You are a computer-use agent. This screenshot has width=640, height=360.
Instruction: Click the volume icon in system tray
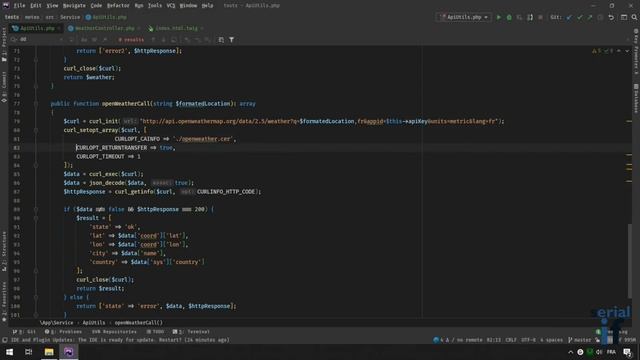click(599, 352)
